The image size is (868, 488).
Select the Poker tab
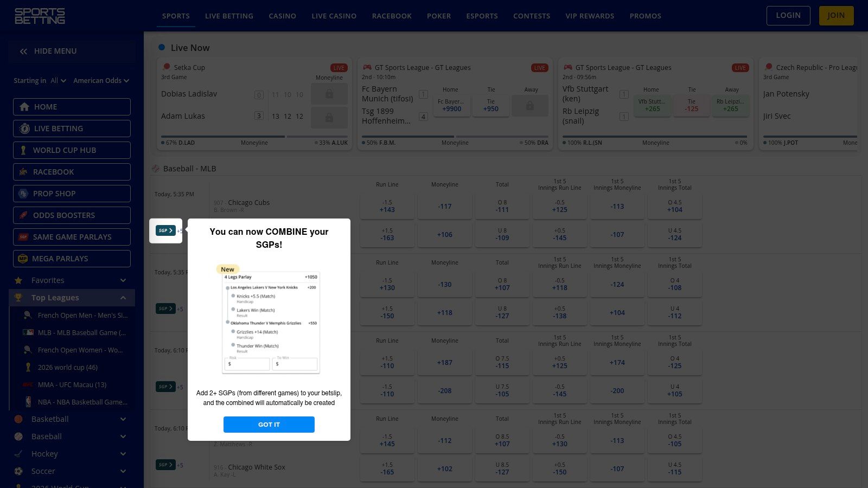(x=439, y=16)
